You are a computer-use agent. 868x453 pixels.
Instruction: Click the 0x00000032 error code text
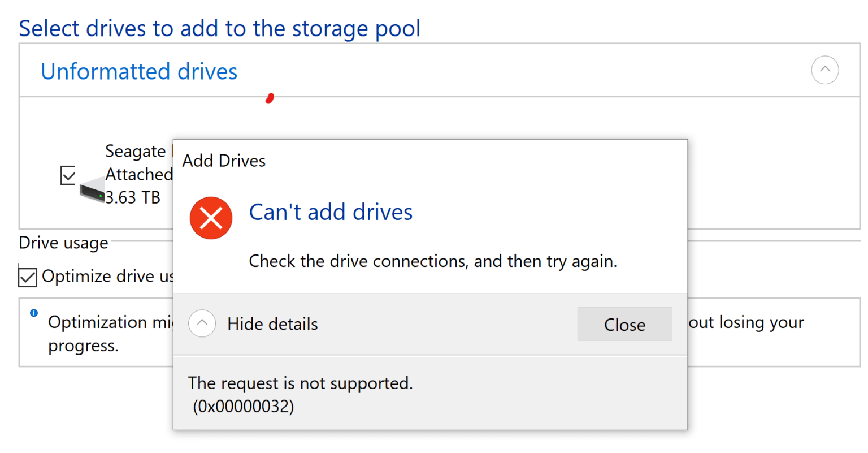(x=244, y=407)
